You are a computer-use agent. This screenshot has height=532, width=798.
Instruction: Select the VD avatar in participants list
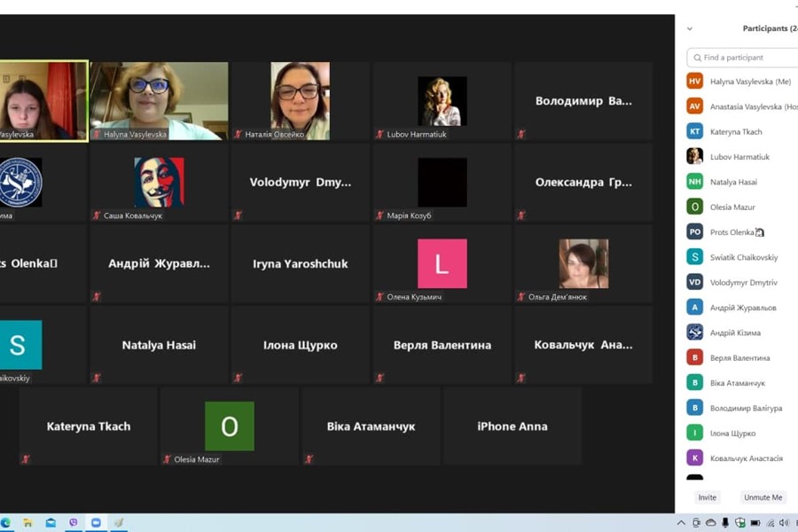tap(694, 282)
